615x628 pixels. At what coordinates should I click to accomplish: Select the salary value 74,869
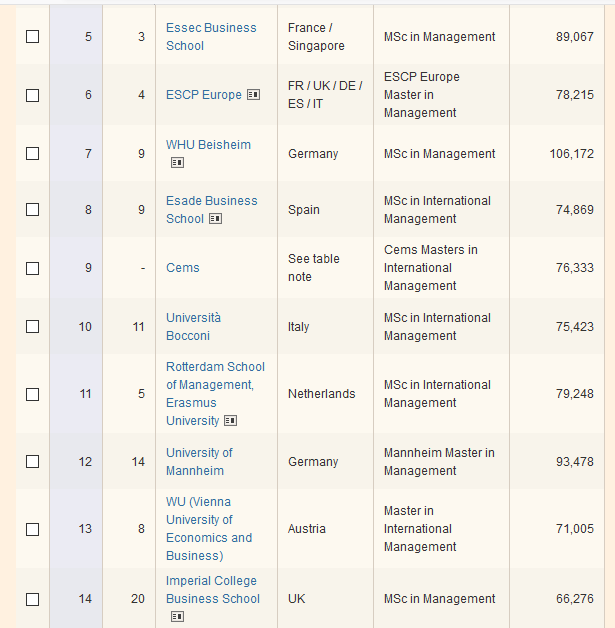pyautogui.click(x=575, y=209)
